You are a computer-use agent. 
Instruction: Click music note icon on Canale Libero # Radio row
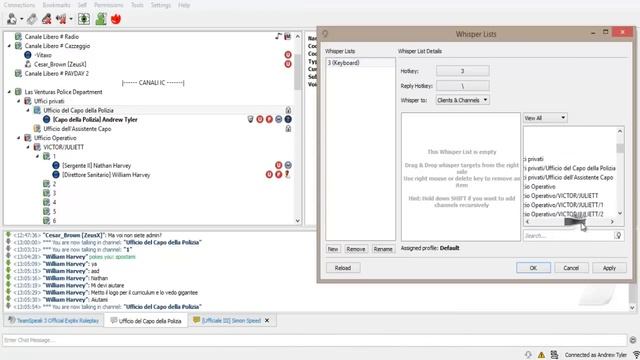(x=278, y=36)
